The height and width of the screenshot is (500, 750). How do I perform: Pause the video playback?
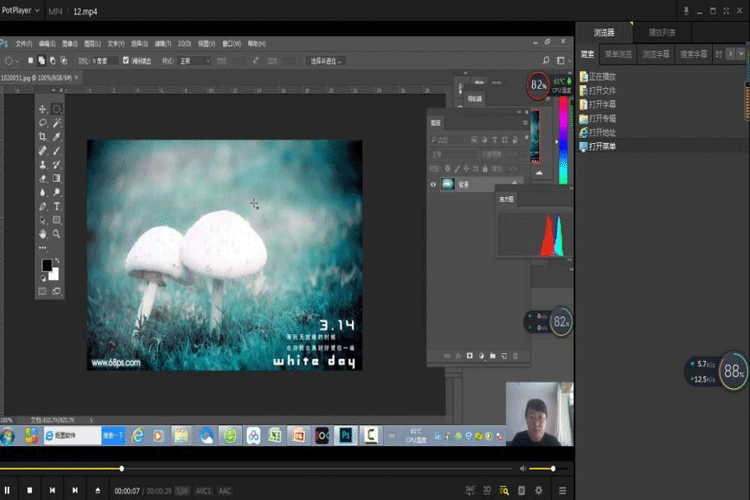9,490
